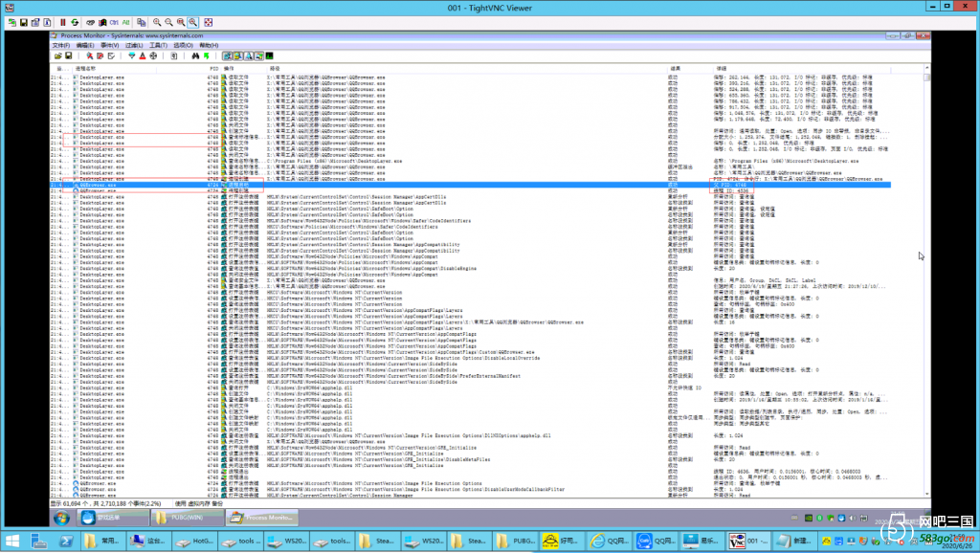Open the local Windows Start button

[x=12, y=542]
